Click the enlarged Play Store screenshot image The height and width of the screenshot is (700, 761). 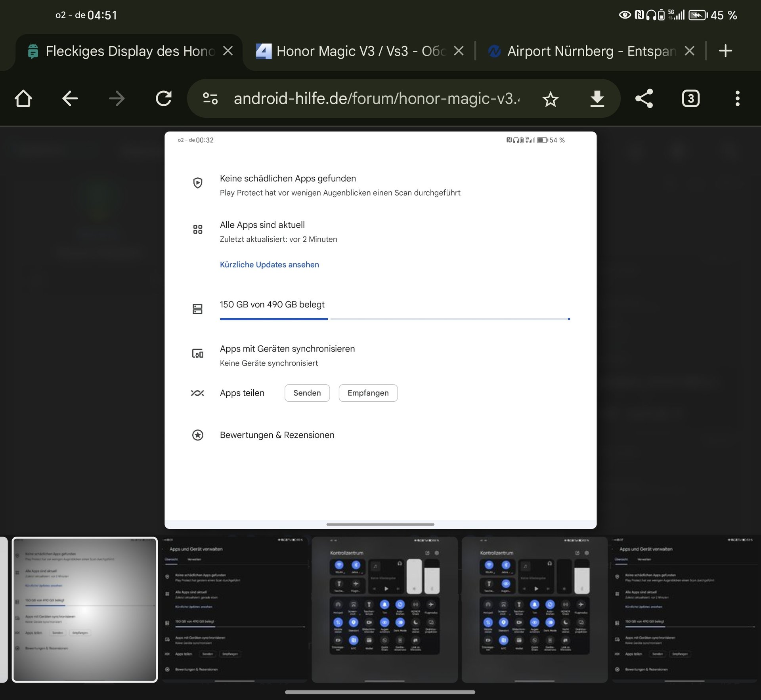pos(380,330)
